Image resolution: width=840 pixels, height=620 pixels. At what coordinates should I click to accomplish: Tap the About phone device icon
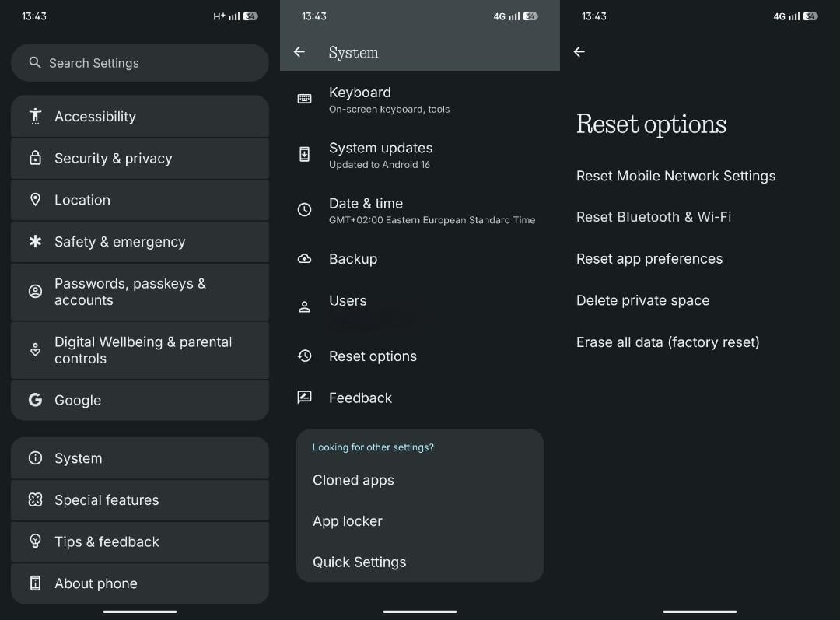click(x=35, y=583)
